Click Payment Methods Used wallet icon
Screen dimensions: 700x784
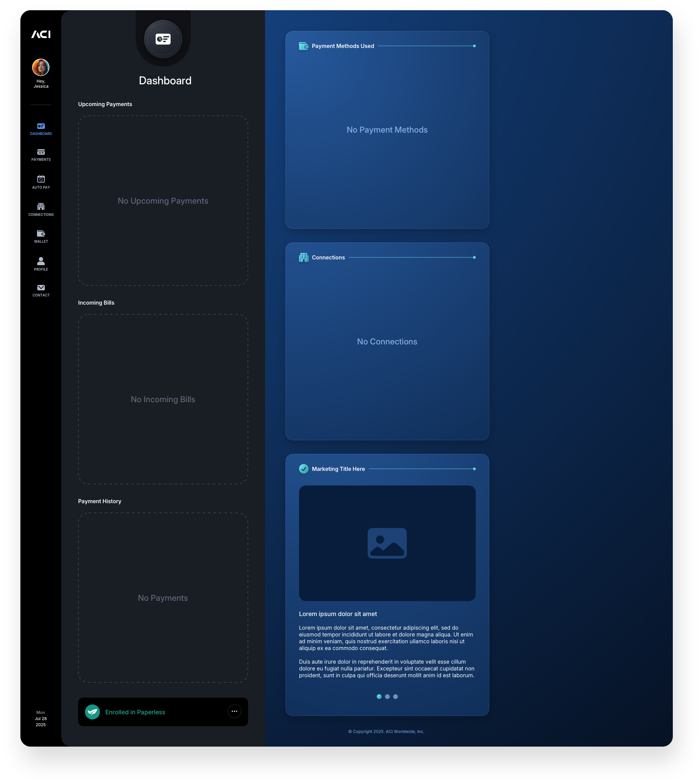pos(303,46)
